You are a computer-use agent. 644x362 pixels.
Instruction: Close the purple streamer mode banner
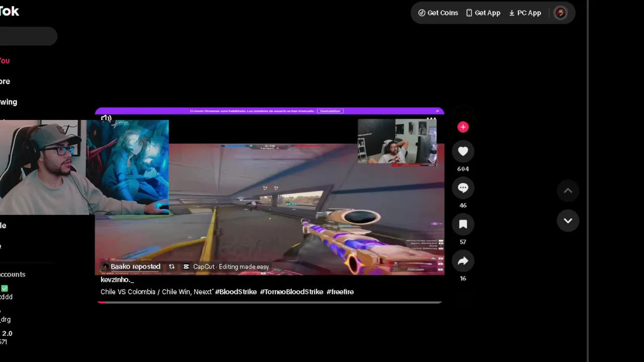click(438, 111)
